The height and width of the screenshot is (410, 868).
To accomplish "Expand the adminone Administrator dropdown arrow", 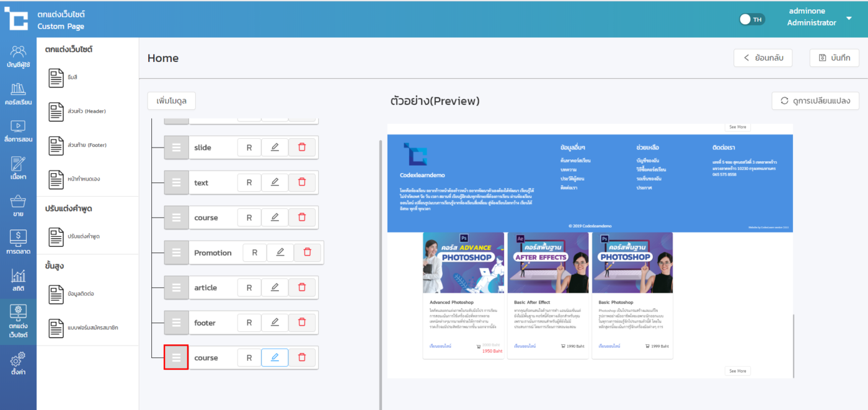I will (849, 19).
